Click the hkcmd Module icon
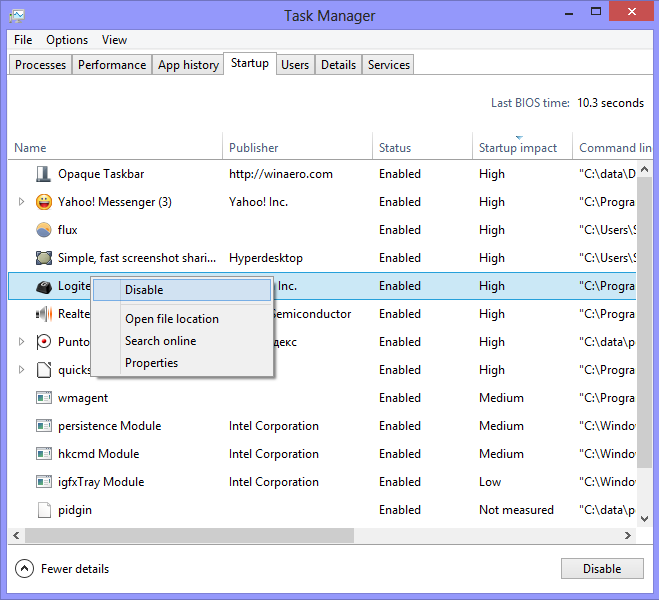 44,454
